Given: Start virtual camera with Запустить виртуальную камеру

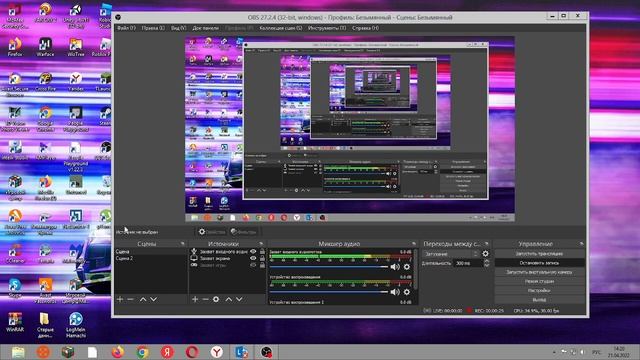Looking at the screenshot, I should 539,272.
